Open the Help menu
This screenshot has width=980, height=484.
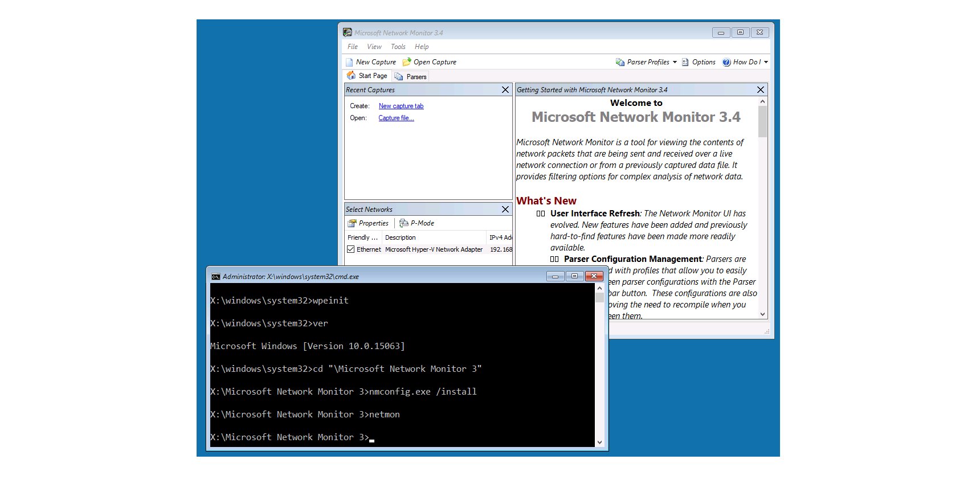tap(422, 47)
